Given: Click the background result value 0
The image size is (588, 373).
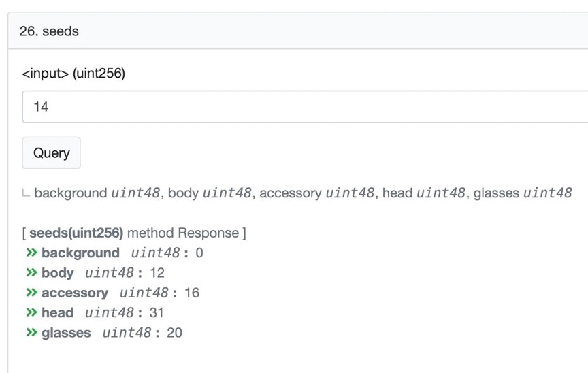Looking at the screenshot, I should point(199,253).
